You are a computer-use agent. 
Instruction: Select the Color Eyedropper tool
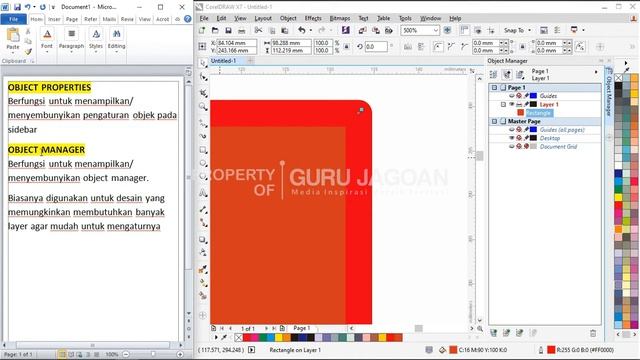(203, 269)
